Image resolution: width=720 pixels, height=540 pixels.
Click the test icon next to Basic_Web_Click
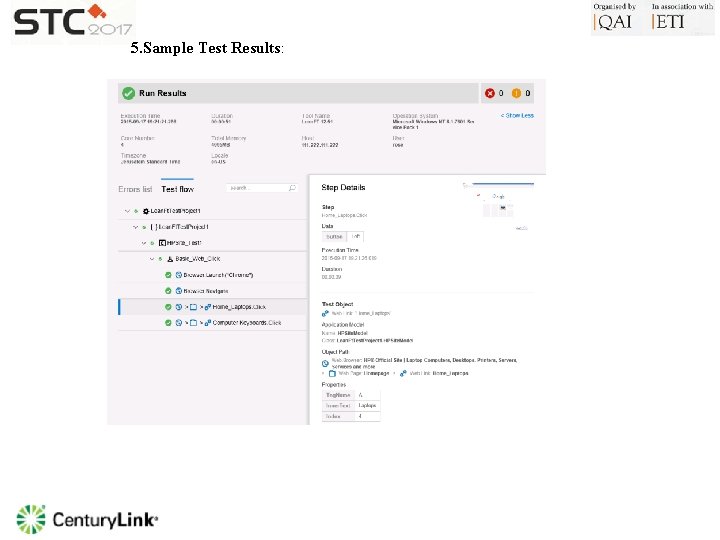[170, 259]
